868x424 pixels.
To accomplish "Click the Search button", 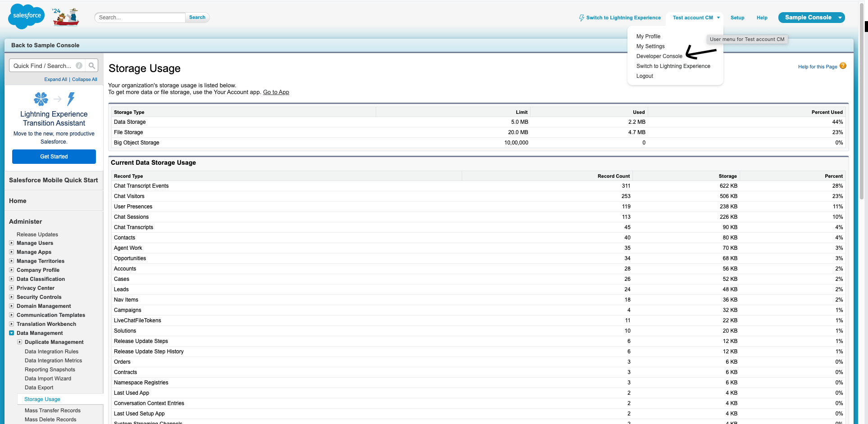I will (197, 18).
